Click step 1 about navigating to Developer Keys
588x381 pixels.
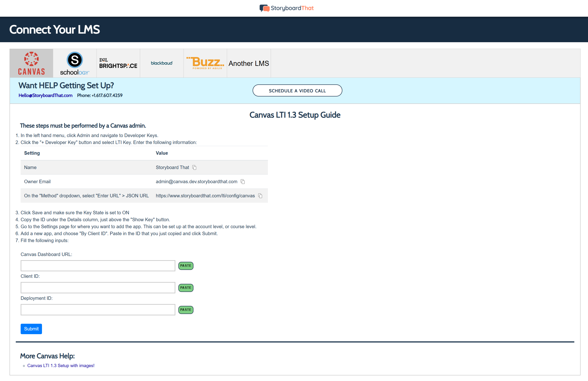point(90,135)
